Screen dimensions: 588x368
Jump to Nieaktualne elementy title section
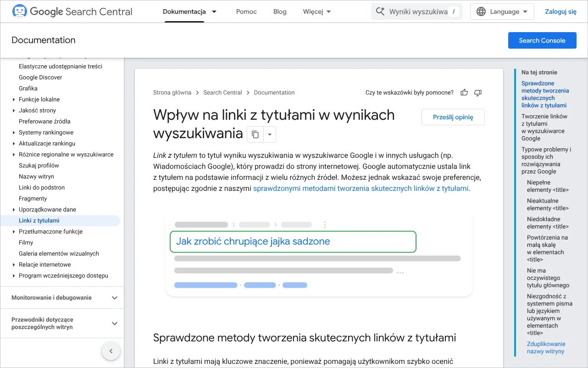548,205
